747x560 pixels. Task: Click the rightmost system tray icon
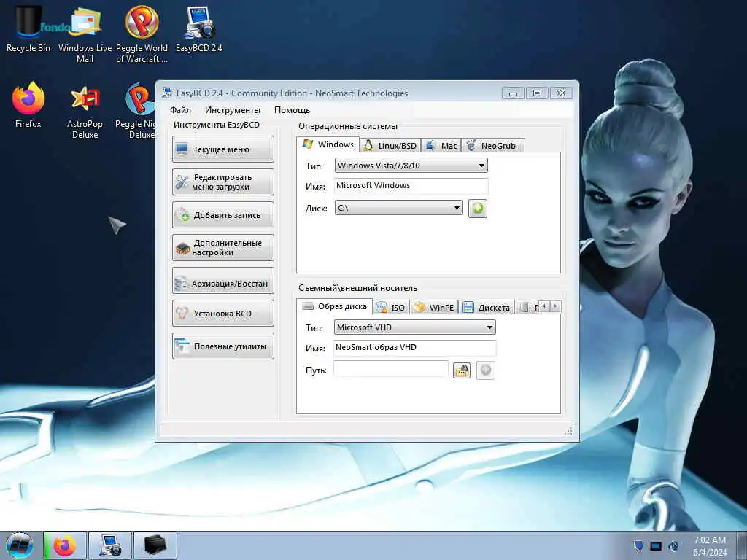pyautogui.click(x=673, y=545)
